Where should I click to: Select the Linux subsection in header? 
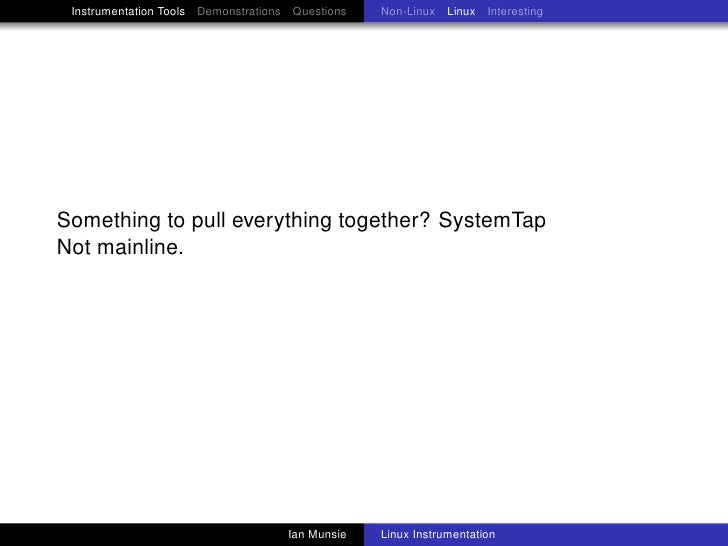(461, 11)
